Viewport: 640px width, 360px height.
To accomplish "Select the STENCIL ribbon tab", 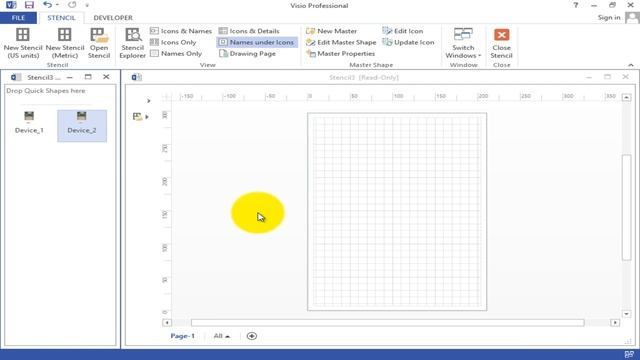I will [61, 18].
